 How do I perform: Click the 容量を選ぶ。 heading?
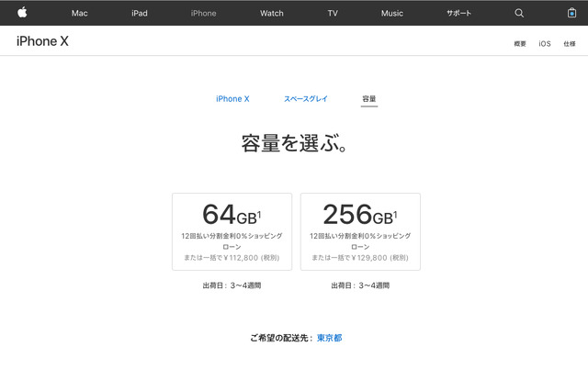click(x=294, y=143)
